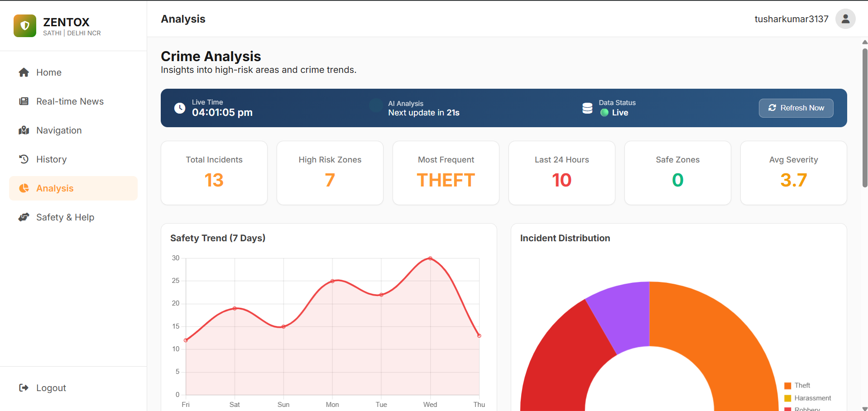Viewport: 868px width, 411px height.
Task: Click the Navigation map icon
Action: [x=24, y=130]
